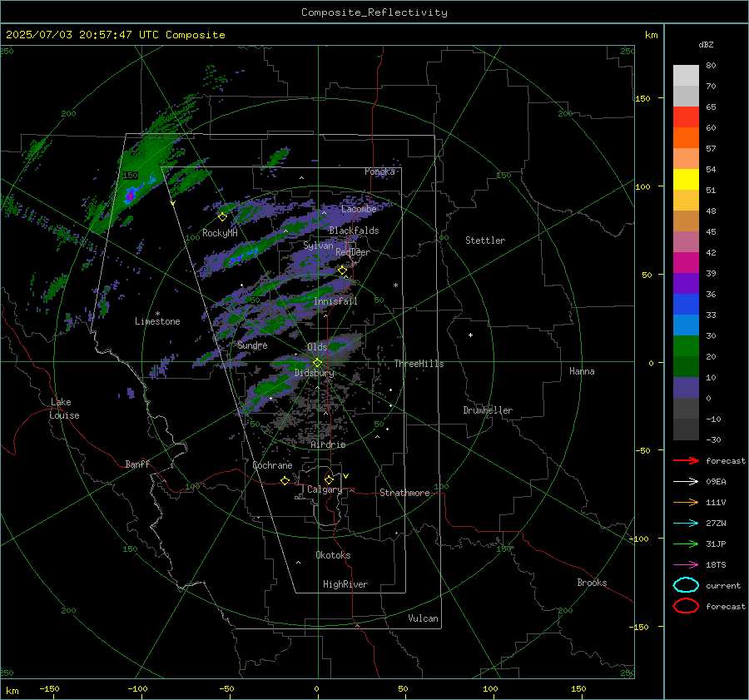Click the magenta 18TS arrow icon
Image resolution: width=749 pixels, height=700 pixels.
(686, 565)
